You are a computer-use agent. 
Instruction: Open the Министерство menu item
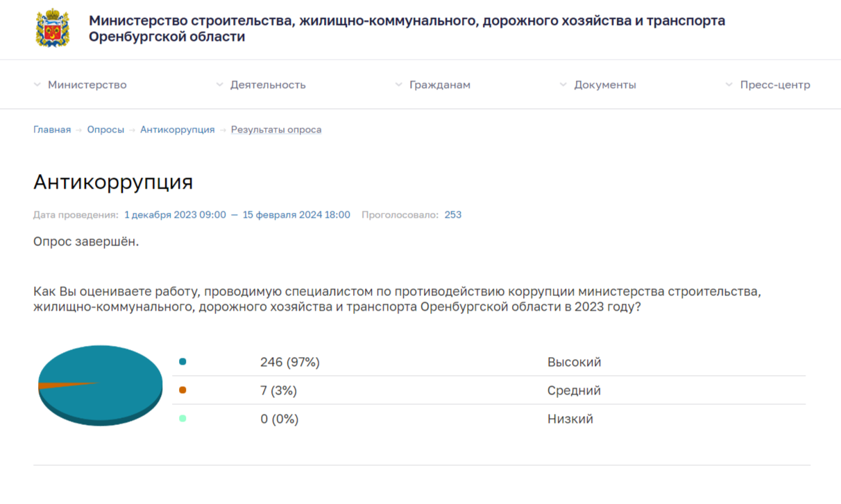coord(87,85)
